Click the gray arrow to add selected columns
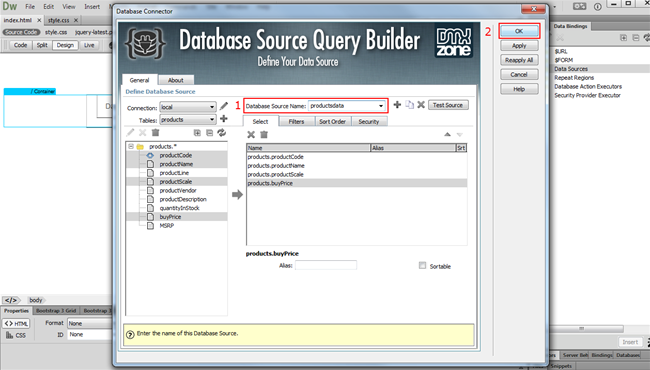The height and width of the screenshot is (370, 650). pos(238,194)
